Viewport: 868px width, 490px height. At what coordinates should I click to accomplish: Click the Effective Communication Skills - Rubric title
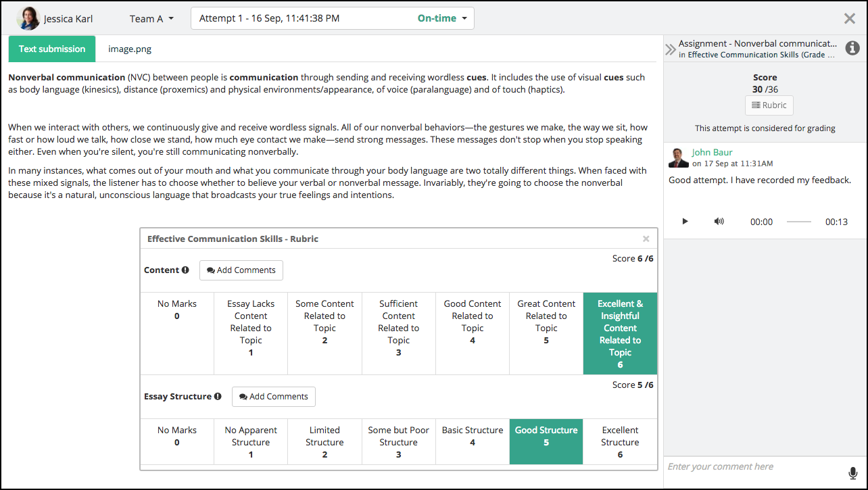coord(233,239)
